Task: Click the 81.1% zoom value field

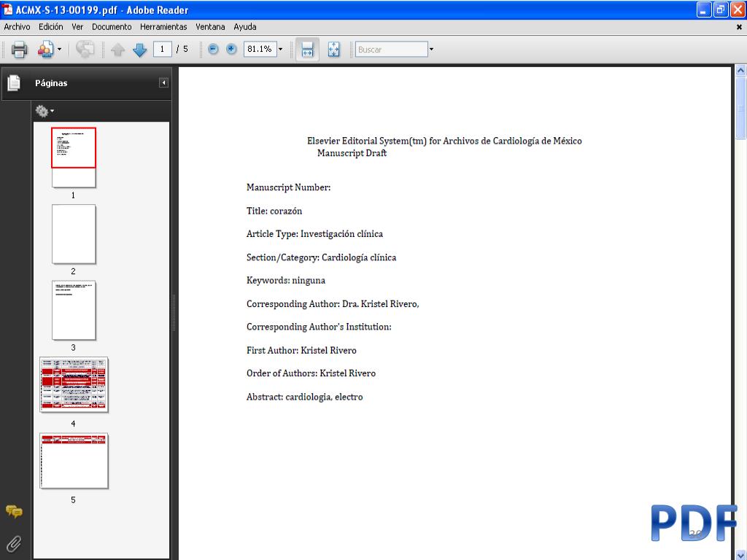Action: pos(260,49)
